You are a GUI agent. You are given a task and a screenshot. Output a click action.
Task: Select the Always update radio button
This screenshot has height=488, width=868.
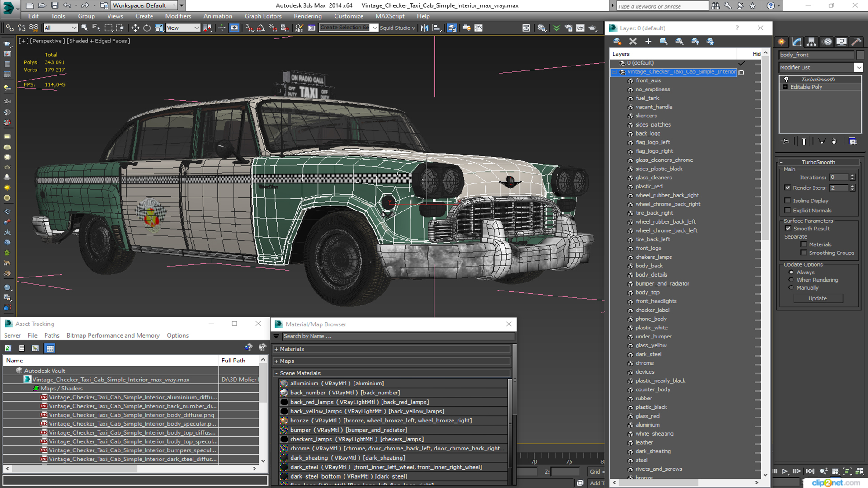pyautogui.click(x=791, y=272)
